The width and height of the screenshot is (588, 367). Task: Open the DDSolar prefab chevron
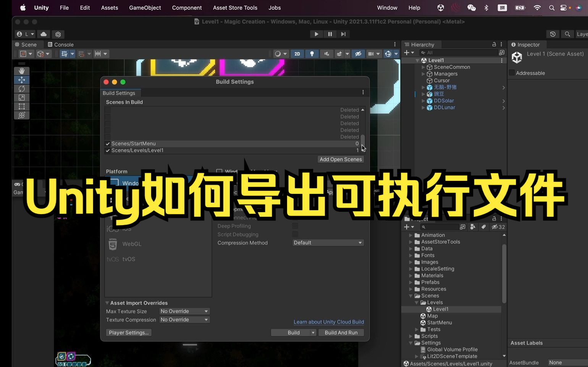[x=504, y=101]
